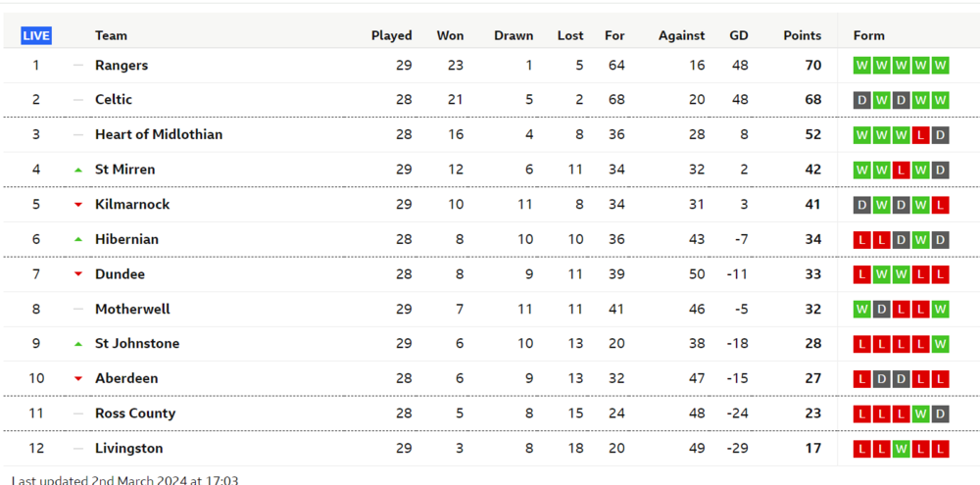Click the no-change dash beside Rangers
Image resolution: width=980 pixels, height=485 pixels.
click(78, 65)
